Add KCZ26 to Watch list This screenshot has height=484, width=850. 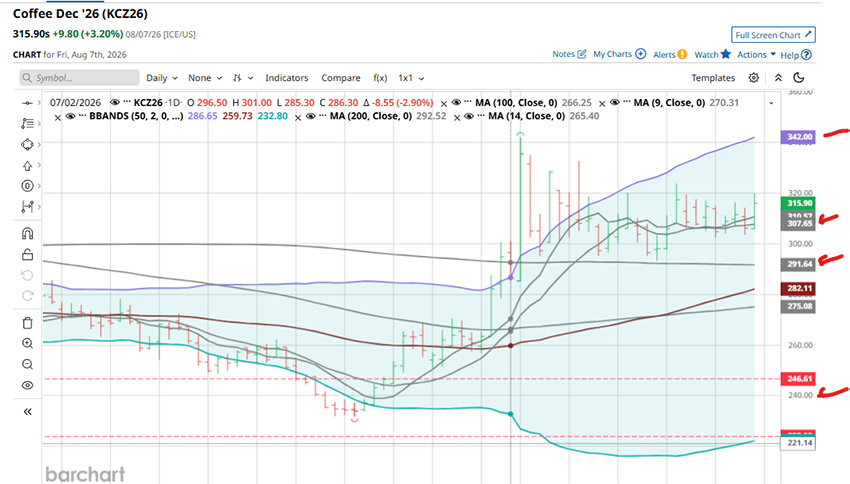tap(712, 54)
